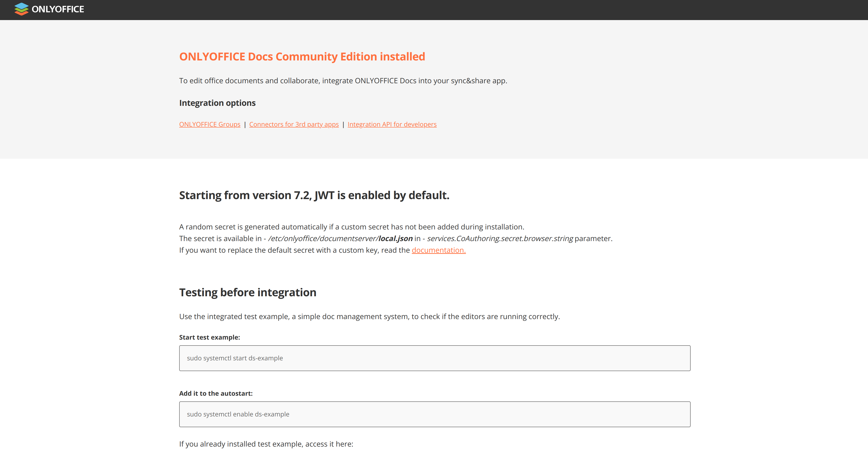Follow the documentation link about custom secret
Viewport: 868px width, 468px height.
click(x=438, y=250)
